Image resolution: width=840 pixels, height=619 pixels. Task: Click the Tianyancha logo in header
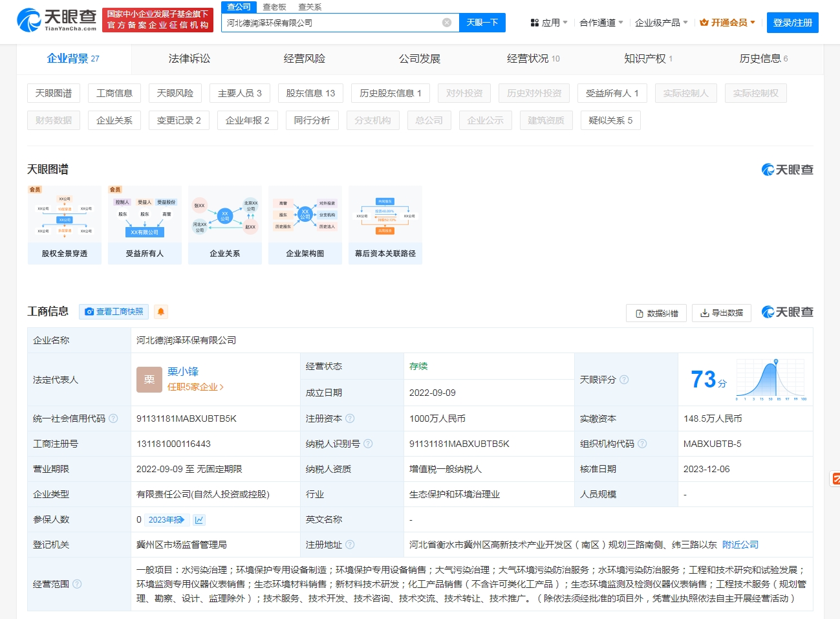(57, 20)
